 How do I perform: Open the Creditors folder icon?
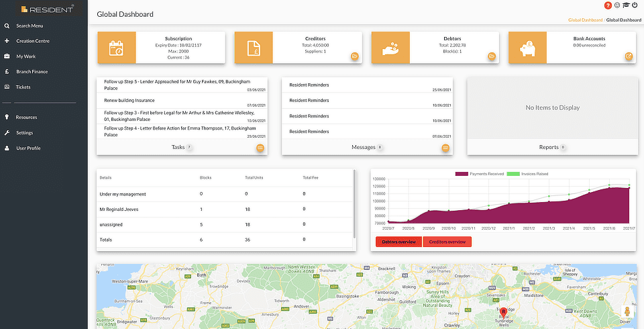tap(355, 56)
